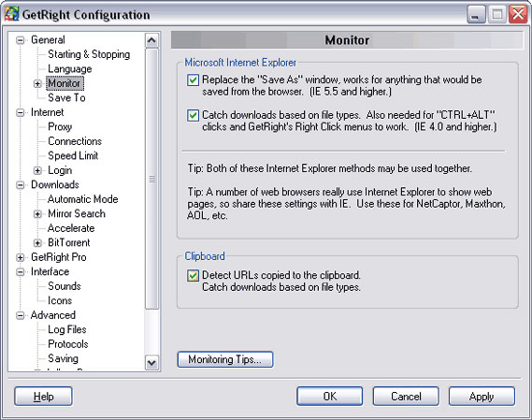532x420 pixels.
Task: Toggle Catch downloads based on file types for IE
Action: coord(193,116)
